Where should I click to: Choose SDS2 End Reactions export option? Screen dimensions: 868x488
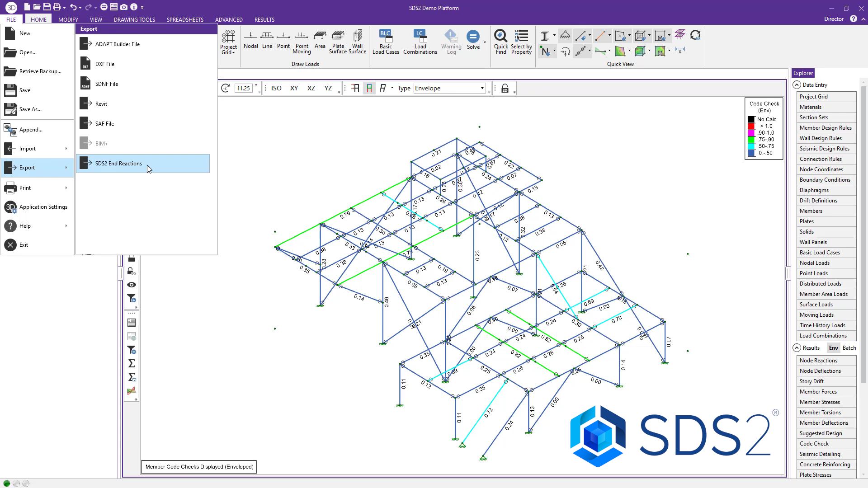(118, 164)
